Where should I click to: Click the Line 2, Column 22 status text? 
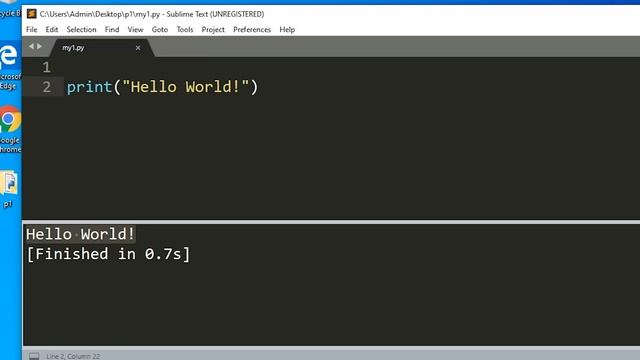tap(73, 356)
